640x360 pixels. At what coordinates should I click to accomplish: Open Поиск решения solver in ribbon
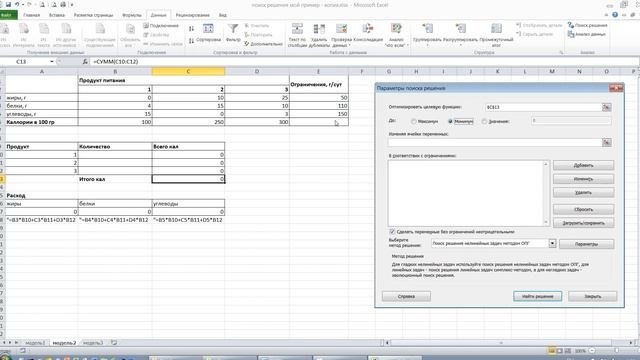point(587,25)
